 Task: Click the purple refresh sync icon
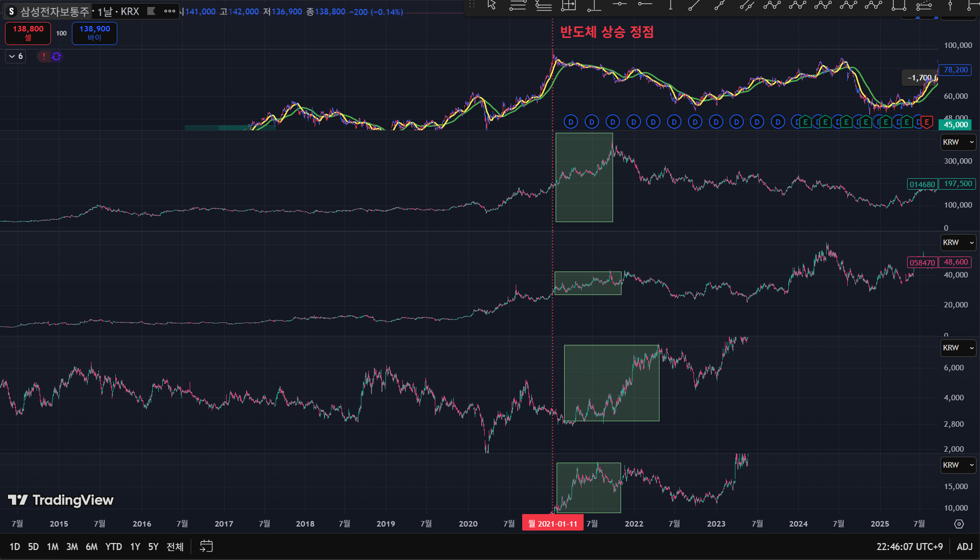coord(56,56)
